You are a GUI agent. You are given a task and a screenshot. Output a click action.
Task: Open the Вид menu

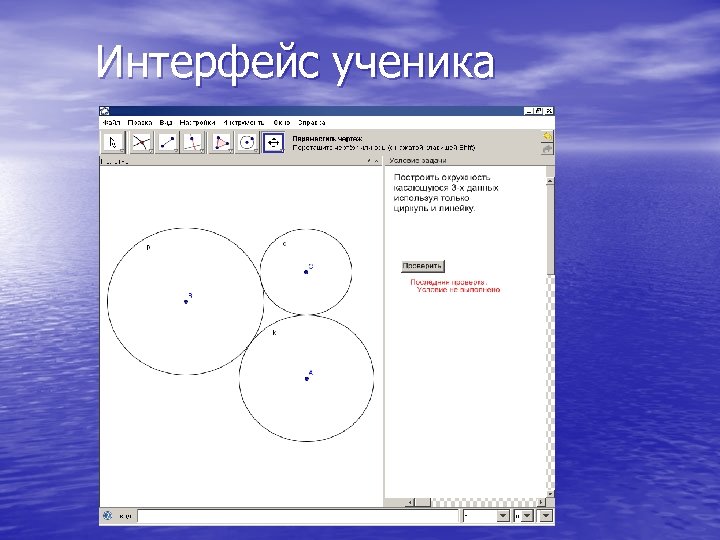coord(166,123)
